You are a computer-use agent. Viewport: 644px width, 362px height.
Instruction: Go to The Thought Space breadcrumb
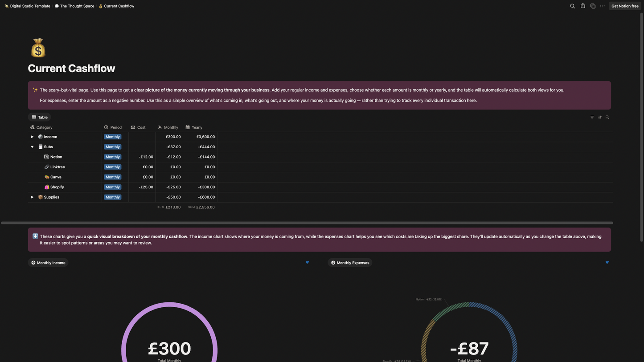point(74,6)
